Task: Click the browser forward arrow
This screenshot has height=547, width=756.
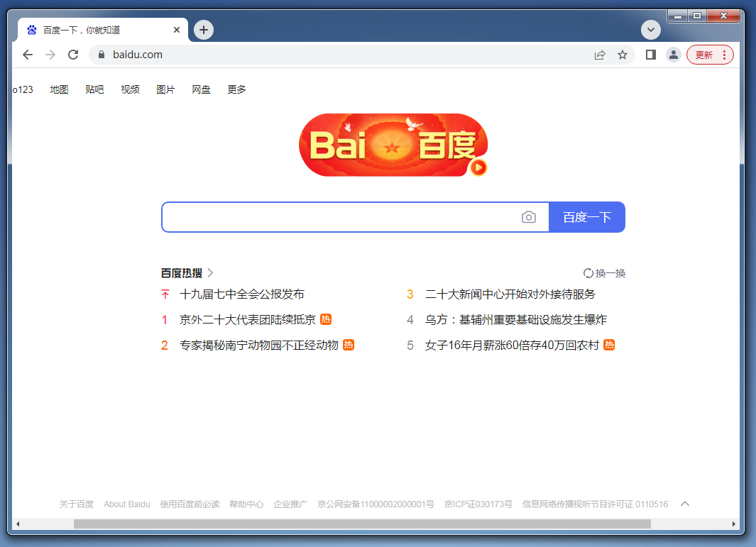Action: point(50,55)
